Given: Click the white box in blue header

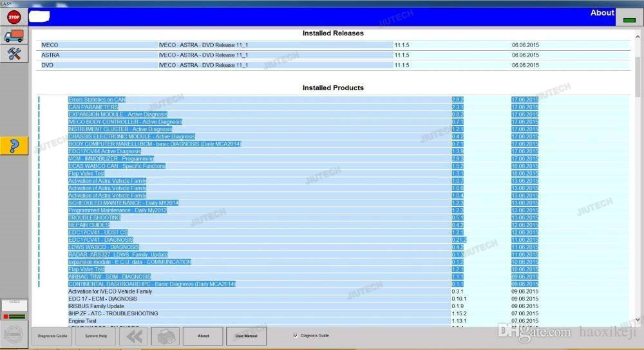Looking at the screenshot, I should [x=39, y=17].
